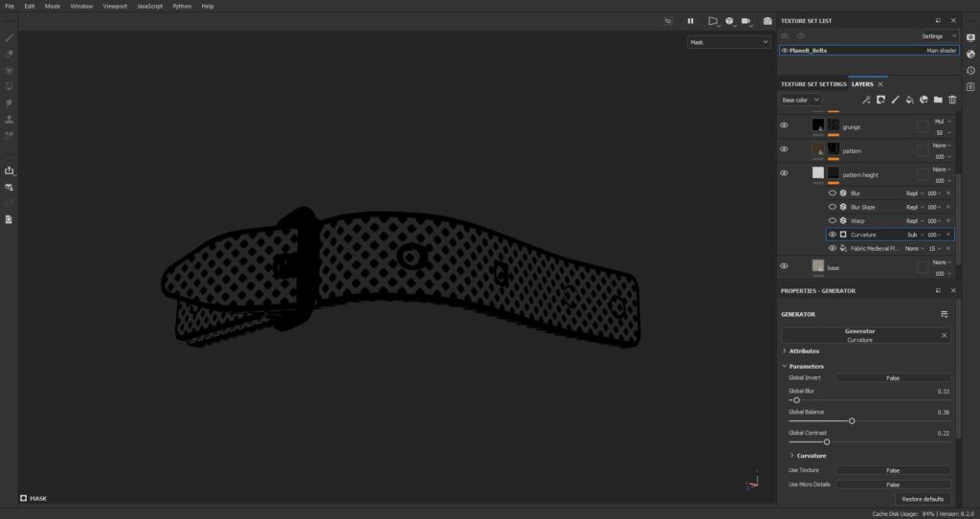Toggle the Use Texture False button
Viewport: 980px width, 519px height.
893,470
